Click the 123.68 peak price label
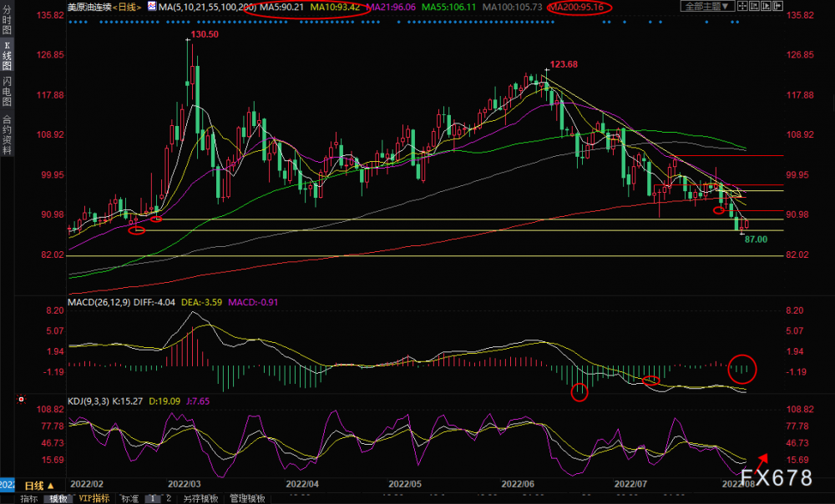 click(x=564, y=64)
